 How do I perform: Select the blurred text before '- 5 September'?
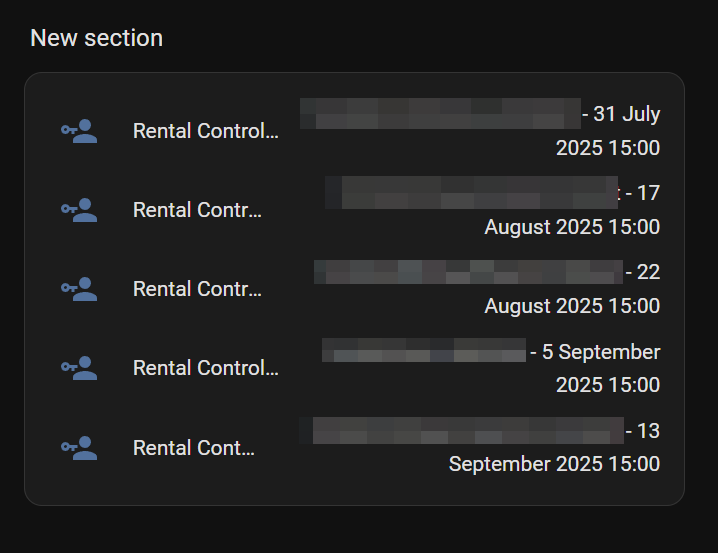(425, 351)
